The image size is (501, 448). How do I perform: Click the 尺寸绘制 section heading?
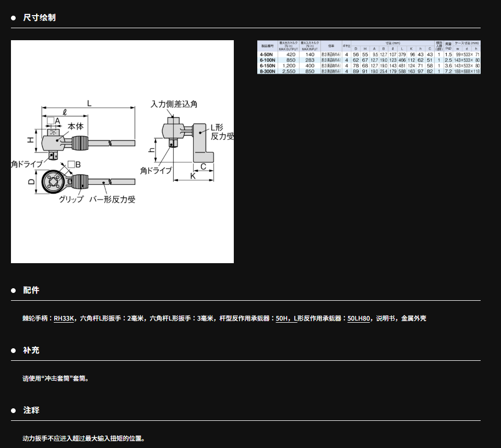[39, 18]
